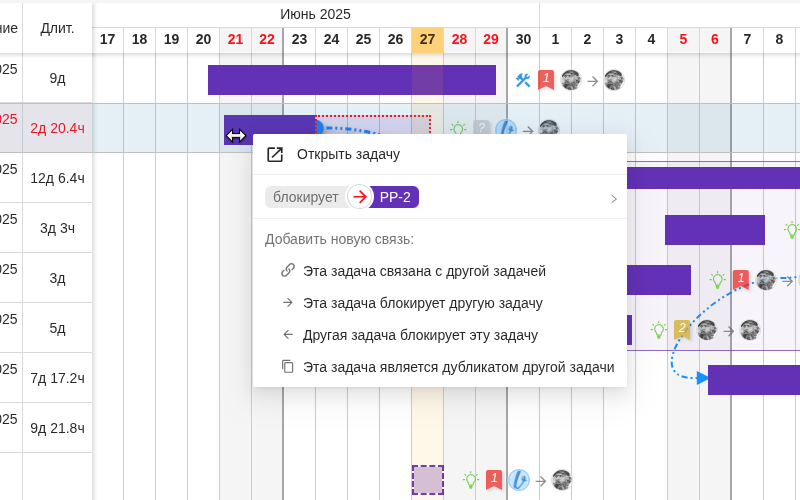This screenshot has width=800, height=500.
Task: Click the gray question flag icon
Action: (x=481, y=127)
